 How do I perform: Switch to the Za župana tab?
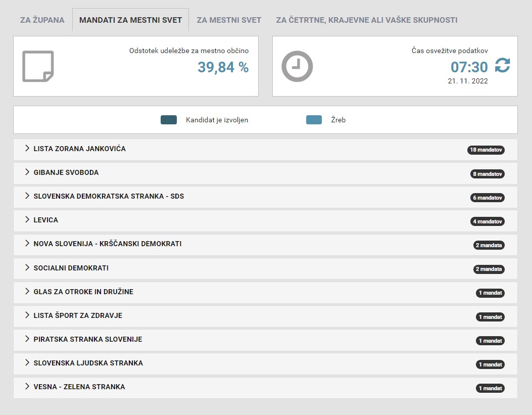tap(42, 20)
